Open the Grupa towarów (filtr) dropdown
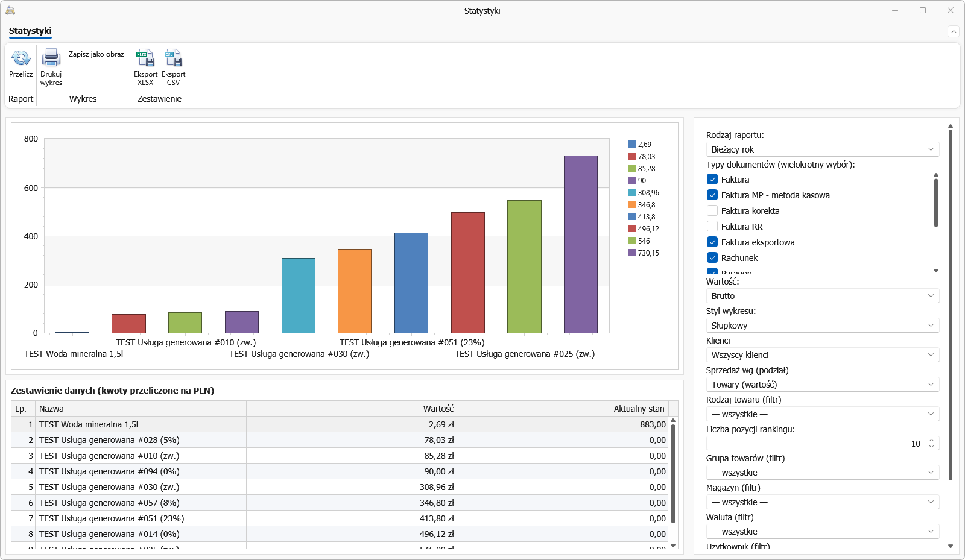 [823, 473]
